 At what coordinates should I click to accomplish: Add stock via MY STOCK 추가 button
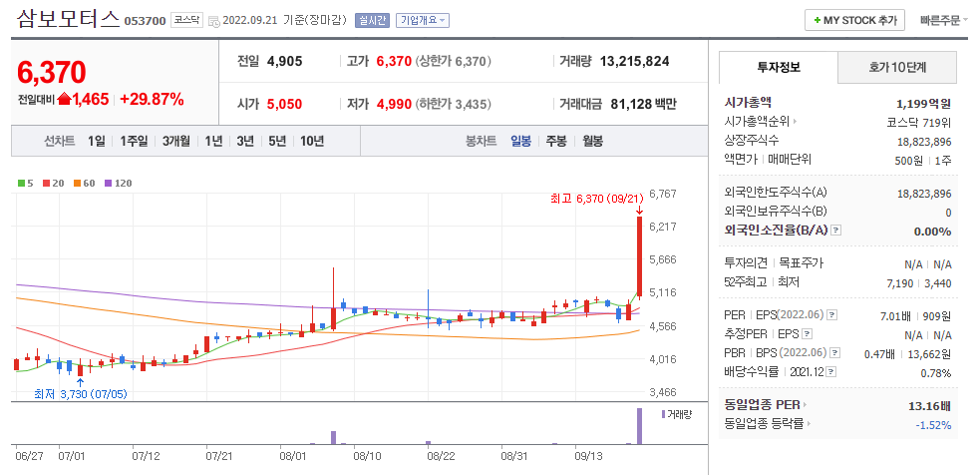(x=854, y=20)
